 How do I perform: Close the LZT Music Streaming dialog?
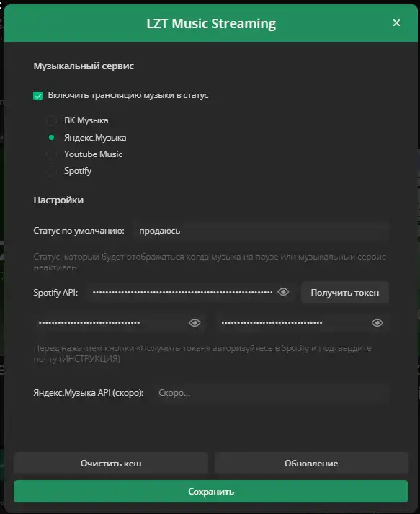[396, 23]
